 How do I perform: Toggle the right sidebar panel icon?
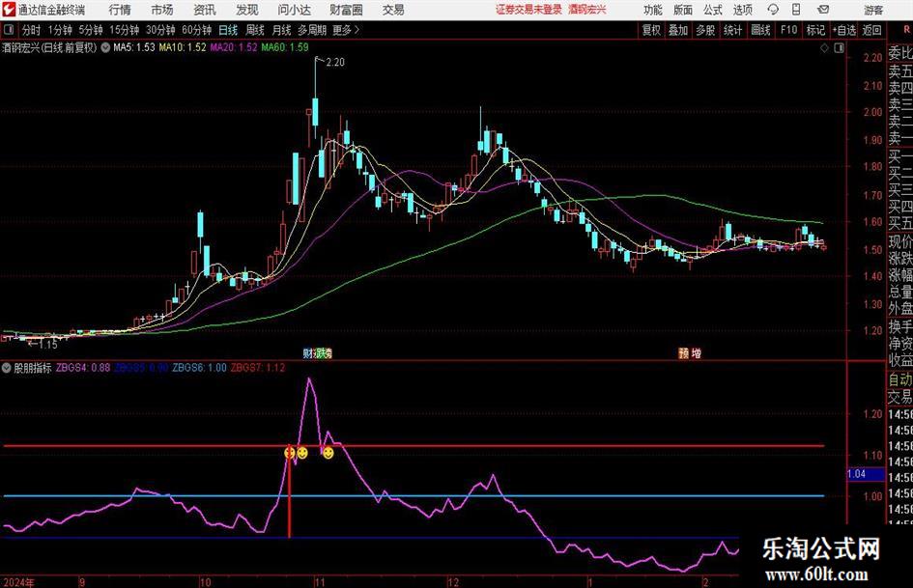point(839,48)
